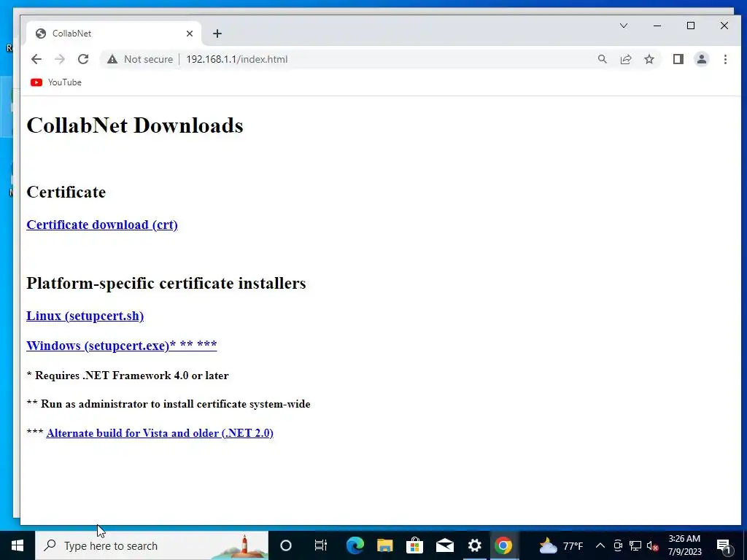This screenshot has height=560, width=747.
Task: Download the certificate (crt) link
Action: point(102,225)
